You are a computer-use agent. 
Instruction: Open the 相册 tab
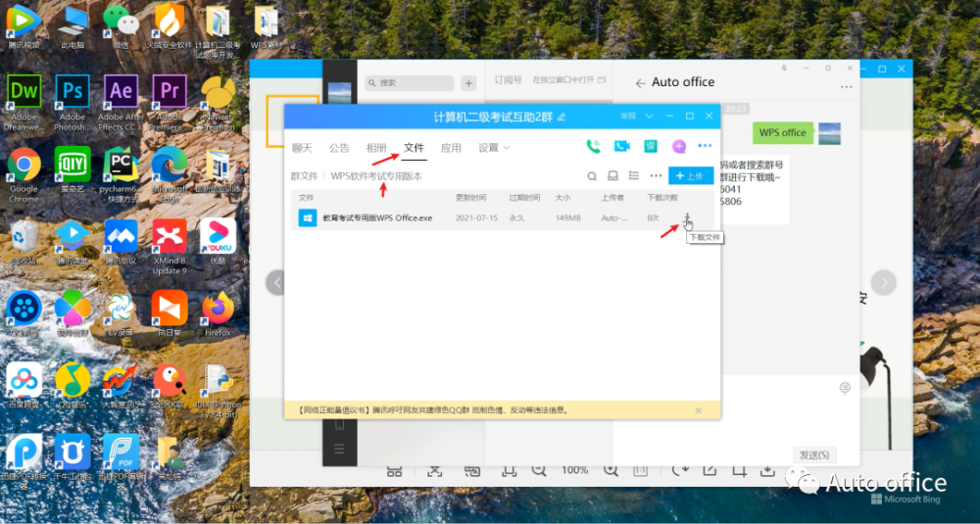tap(376, 148)
